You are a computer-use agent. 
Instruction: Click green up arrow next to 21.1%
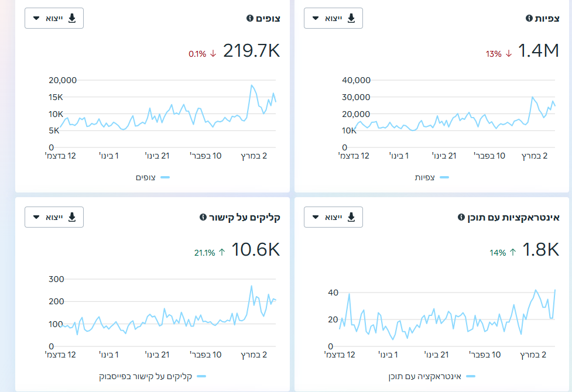(222, 252)
